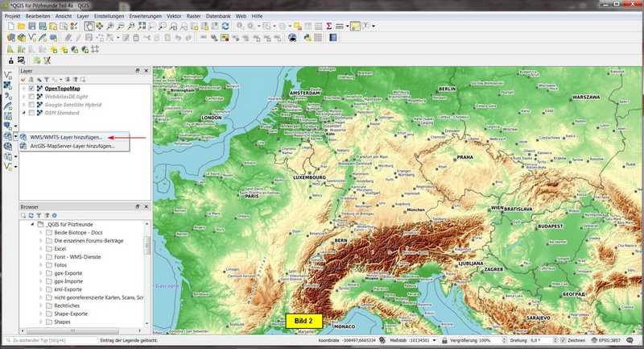Click the grid hash icon in the raster toolbar
The width and height of the screenshot is (644, 349).
coord(95,49)
